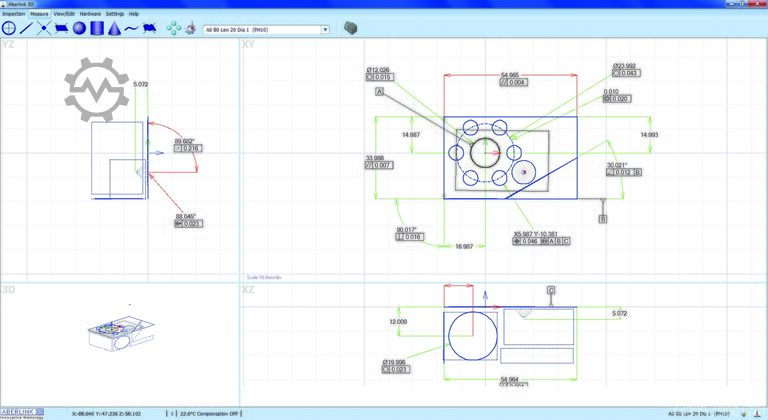Click the 54.985 dimension label in XY view

509,75
